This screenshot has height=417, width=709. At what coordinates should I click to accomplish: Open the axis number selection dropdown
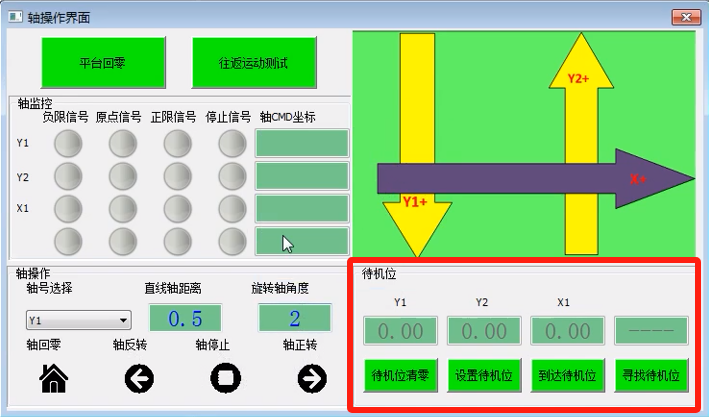[x=78, y=321]
